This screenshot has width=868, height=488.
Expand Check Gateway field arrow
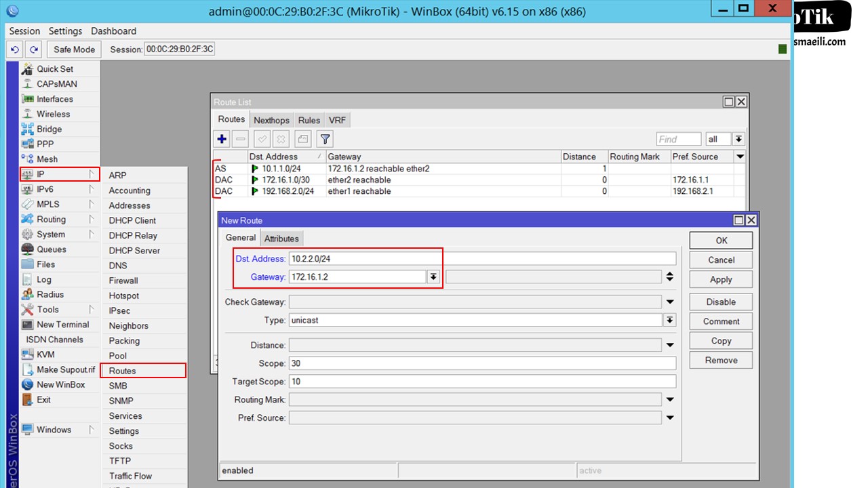pyautogui.click(x=670, y=302)
